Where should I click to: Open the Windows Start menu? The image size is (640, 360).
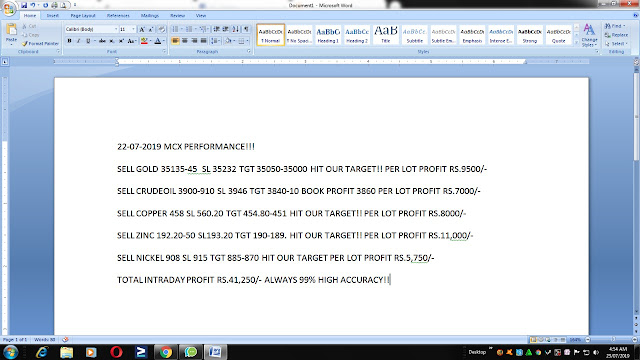coord(10,352)
